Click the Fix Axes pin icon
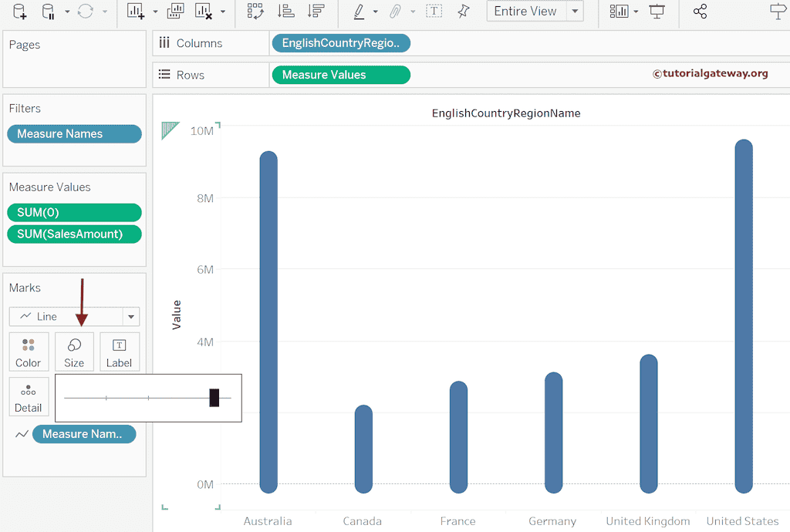This screenshot has width=790, height=532. (x=461, y=12)
